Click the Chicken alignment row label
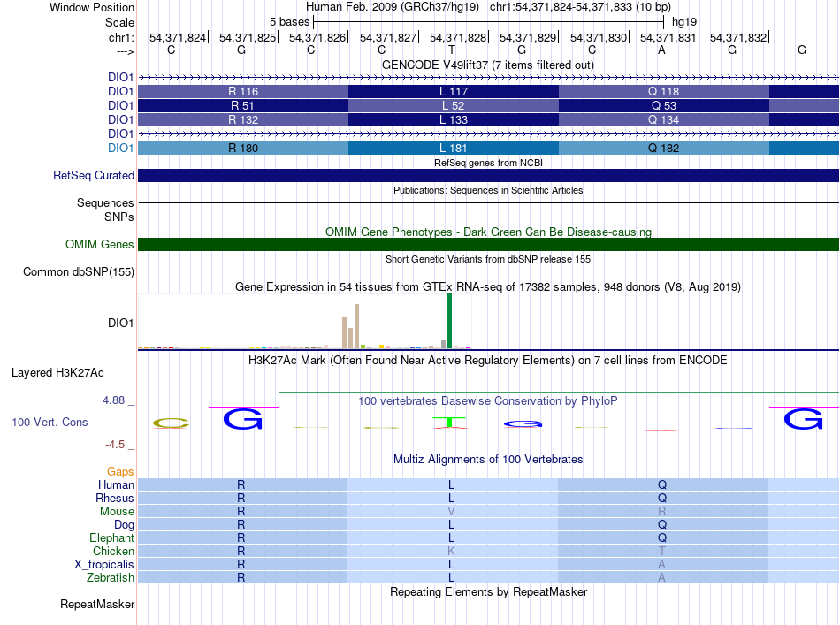 pyautogui.click(x=113, y=551)
